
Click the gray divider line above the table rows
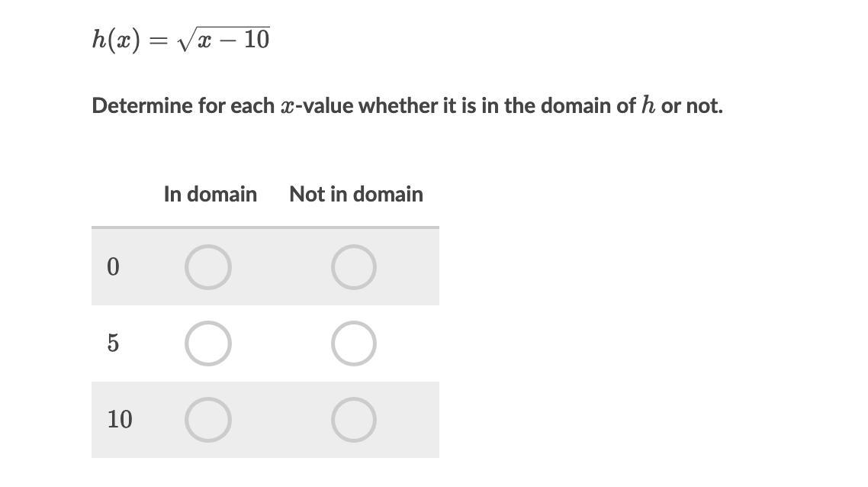point(265,227)
